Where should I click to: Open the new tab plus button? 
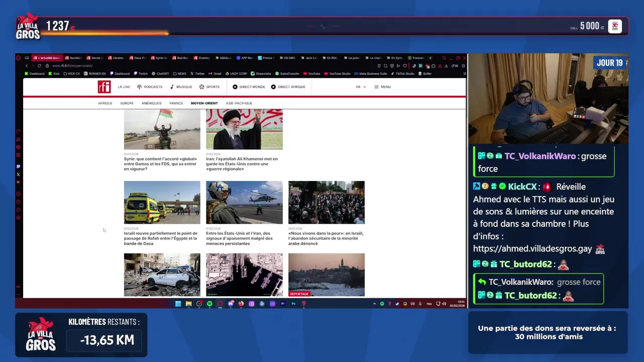(430, 58)
